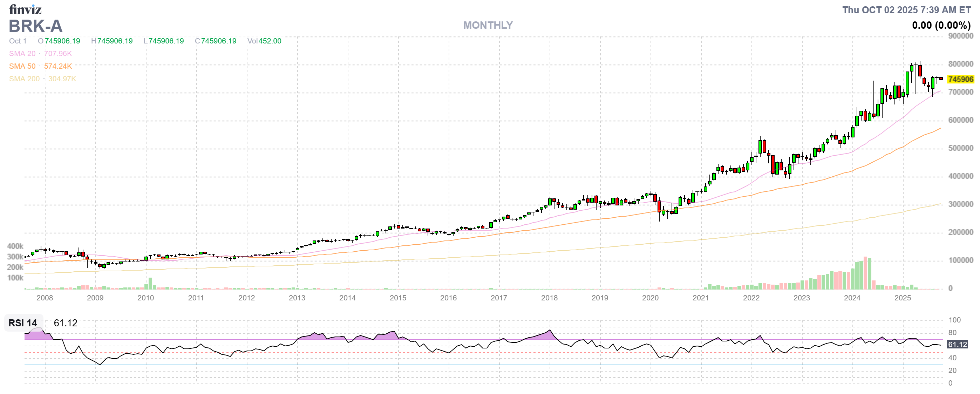Click the finviz logo
The height and width of the screenshot is (394, 980).
pyautogui.click(x=26, y=9)
